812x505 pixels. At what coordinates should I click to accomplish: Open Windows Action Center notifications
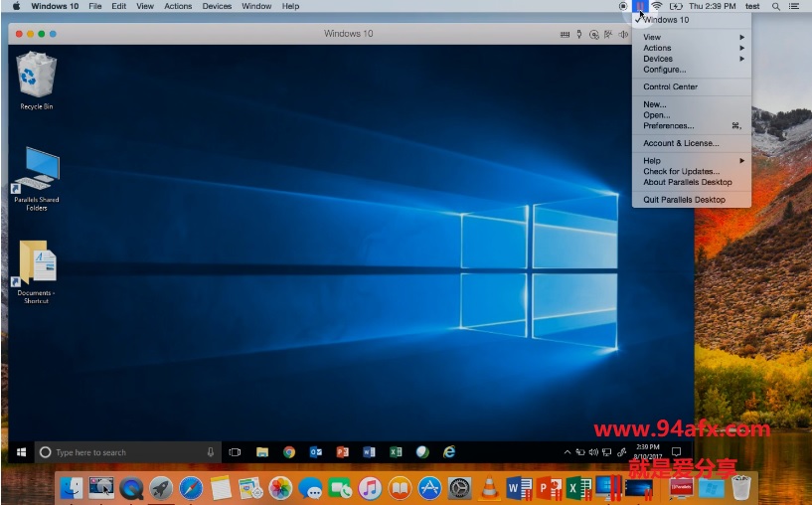point(676,452)
